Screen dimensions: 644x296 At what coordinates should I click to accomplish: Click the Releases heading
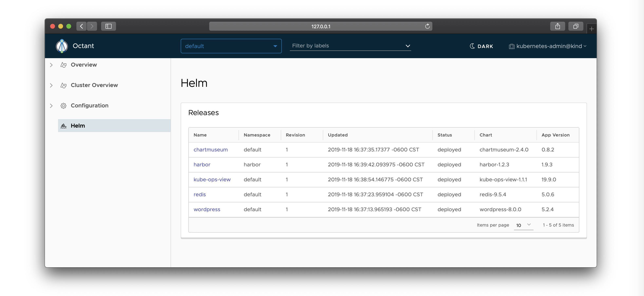click(x=203, y=113)
